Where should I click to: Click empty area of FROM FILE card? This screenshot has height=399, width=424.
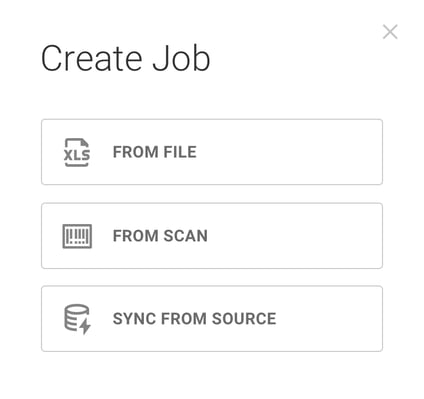tap(290, 152)
